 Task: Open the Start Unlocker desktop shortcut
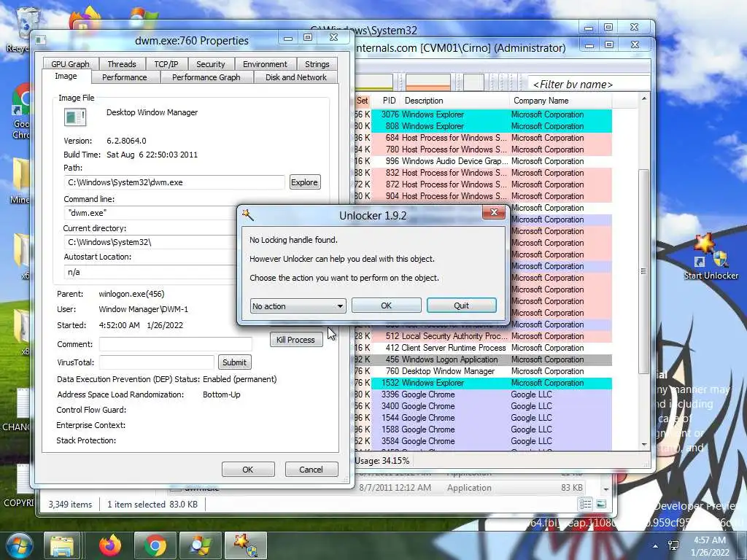click(x=711, y=257)
